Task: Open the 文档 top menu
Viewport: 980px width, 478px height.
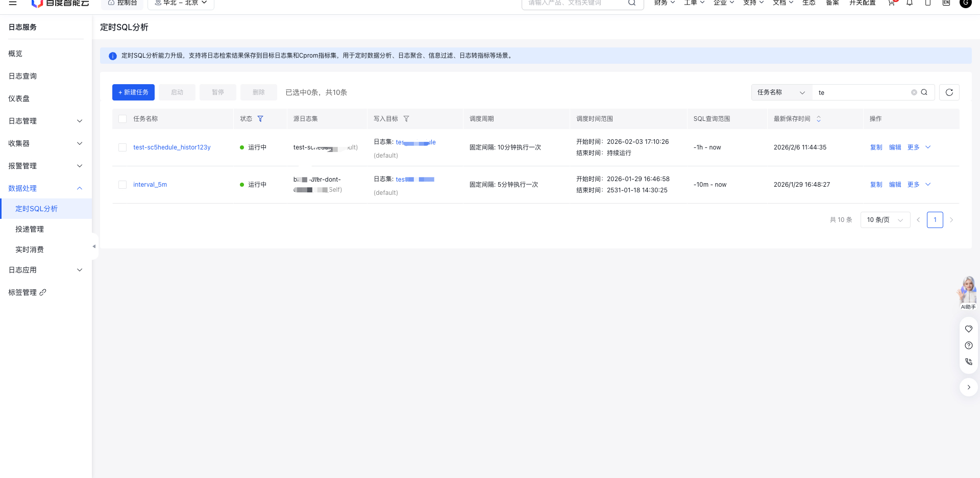Action: click(783, 3)
